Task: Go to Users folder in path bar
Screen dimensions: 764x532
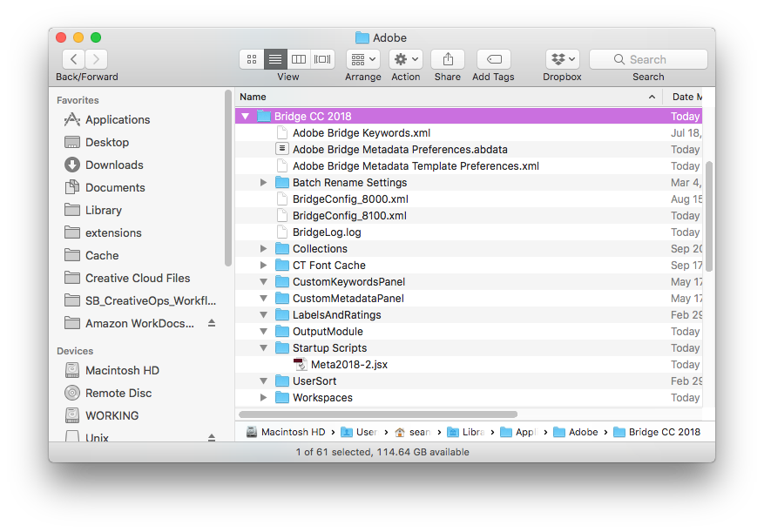Action: pos(359,432)
